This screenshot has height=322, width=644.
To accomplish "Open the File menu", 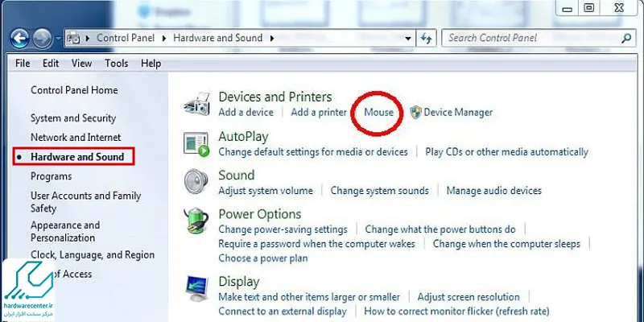I will pos(23,64).
